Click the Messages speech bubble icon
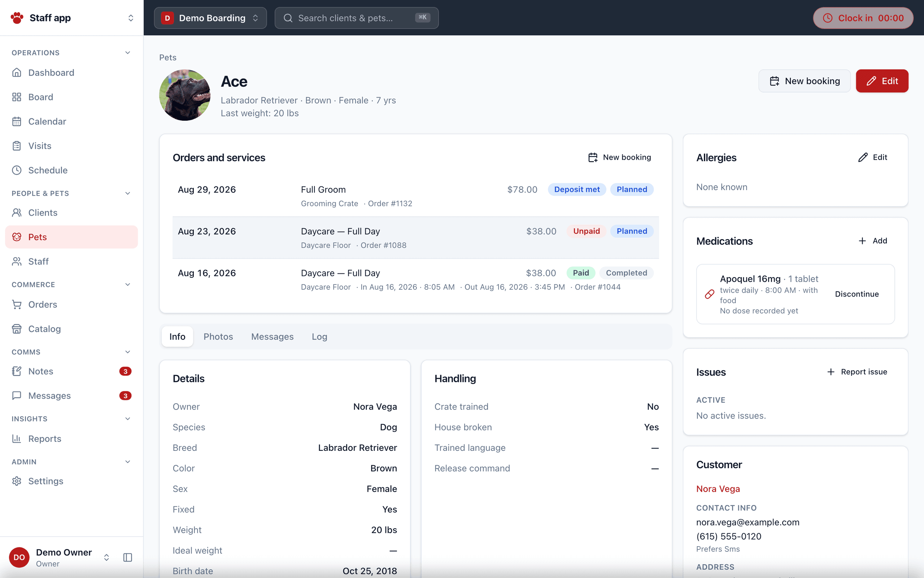The width and height of the screenshot is (924, 578). coord(17,396)
